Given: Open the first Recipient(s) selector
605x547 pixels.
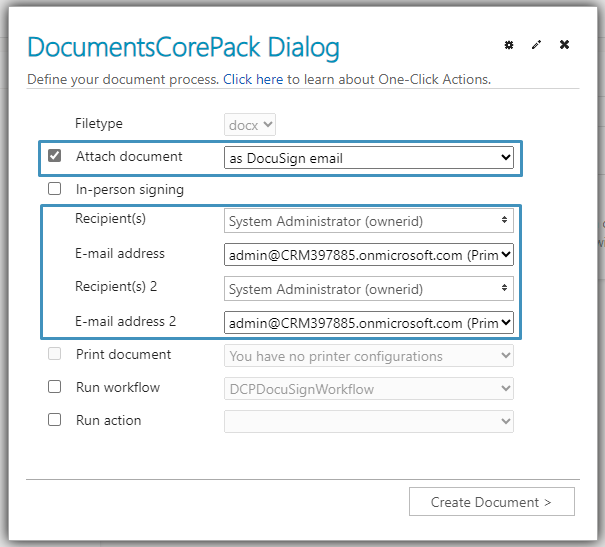Looking at the screenshot, I should 369,221.
